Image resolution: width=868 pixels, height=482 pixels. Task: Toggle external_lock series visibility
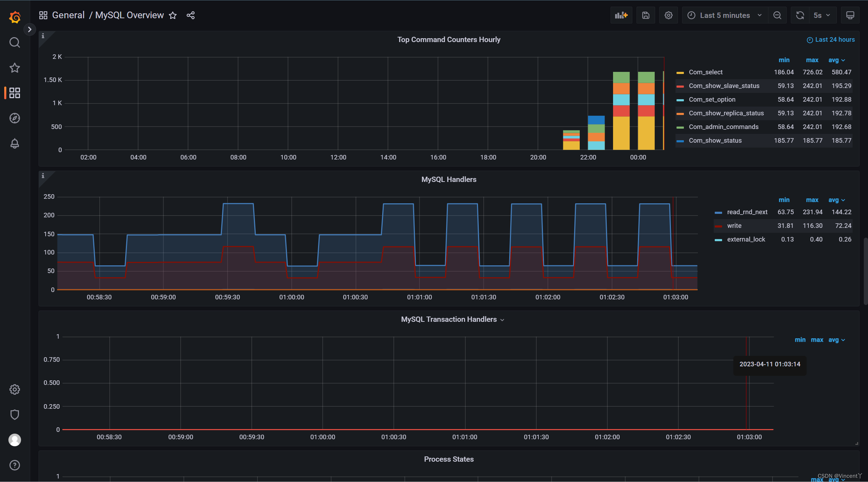point(746,239)
